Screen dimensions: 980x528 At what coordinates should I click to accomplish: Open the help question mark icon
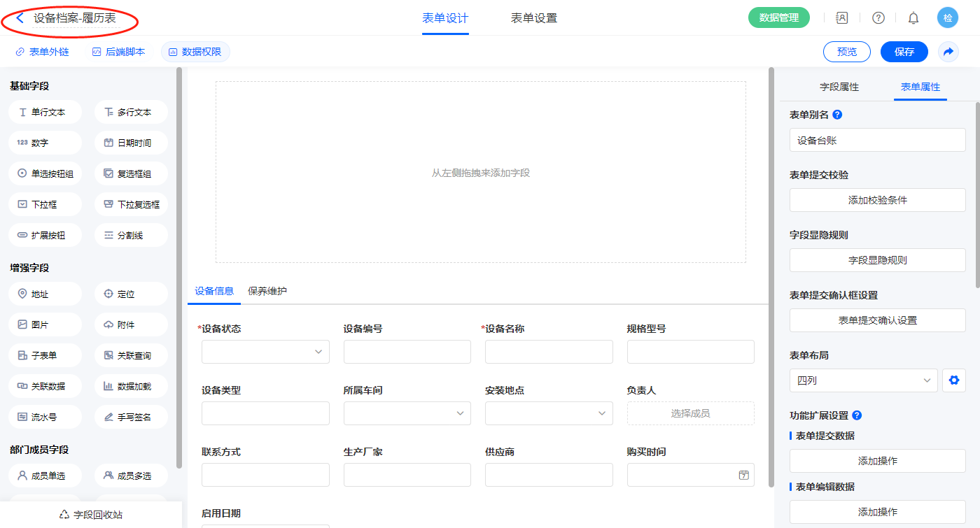pyautogui.click(x=878, y=18)
